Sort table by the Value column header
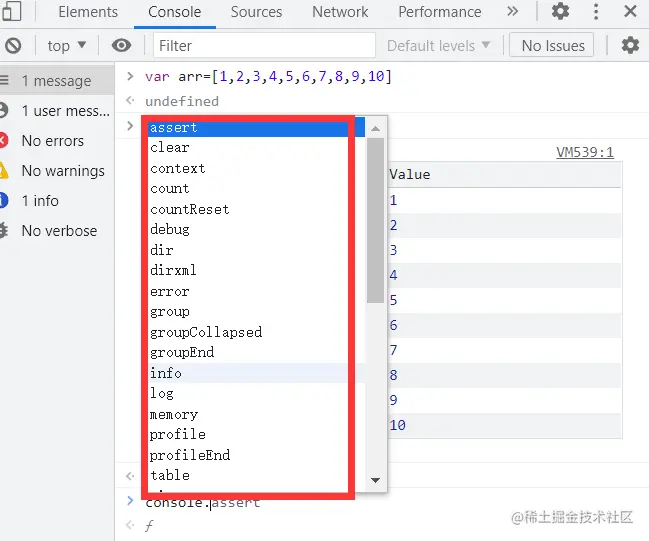 (504, 175)
